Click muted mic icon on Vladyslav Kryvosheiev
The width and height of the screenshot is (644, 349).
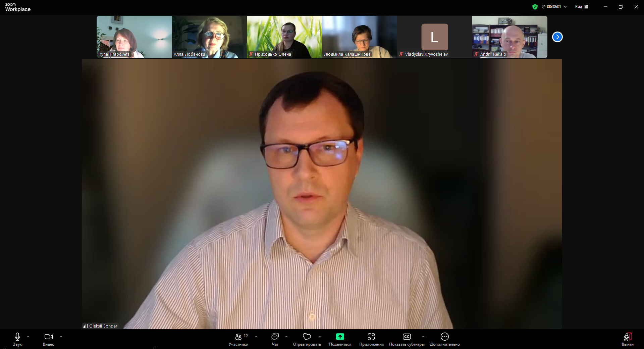pos(401,54)
